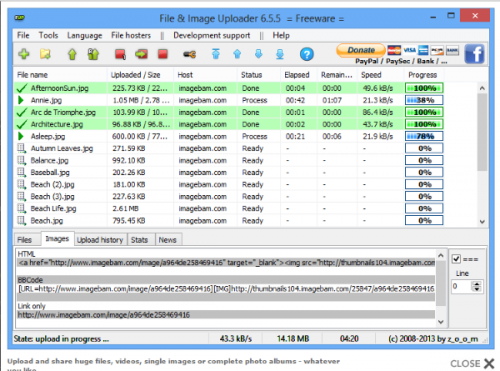Click the Facebook icon

[x=474, y=54]
